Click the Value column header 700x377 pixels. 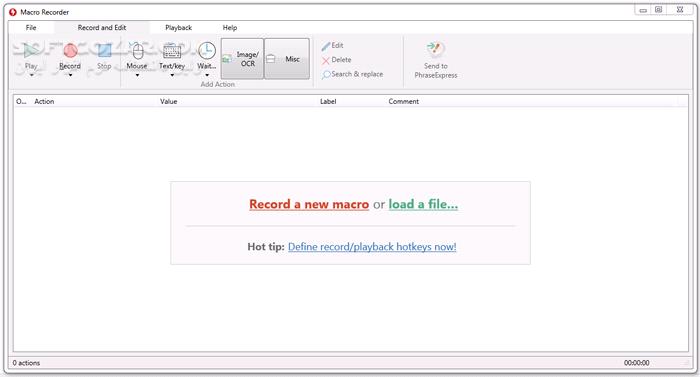pyautogui.click(x=169, y=101)
